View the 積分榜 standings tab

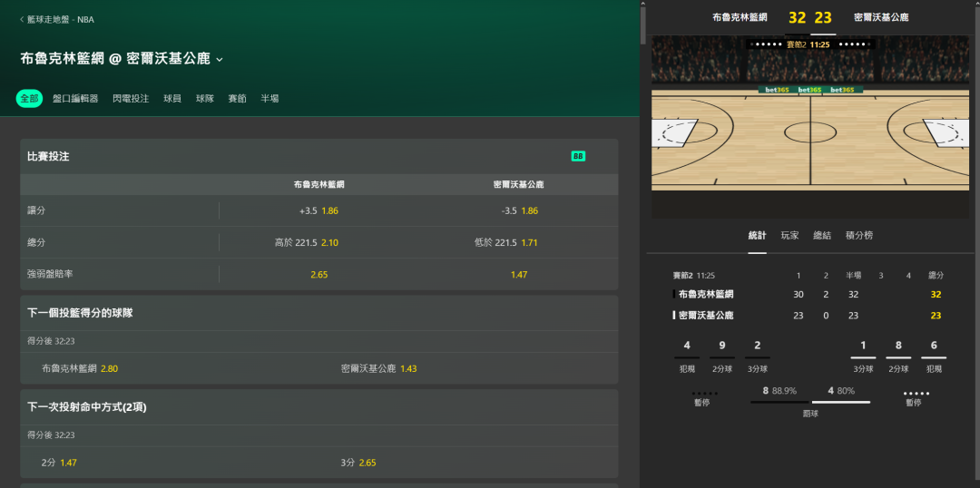tap(858, 235)
